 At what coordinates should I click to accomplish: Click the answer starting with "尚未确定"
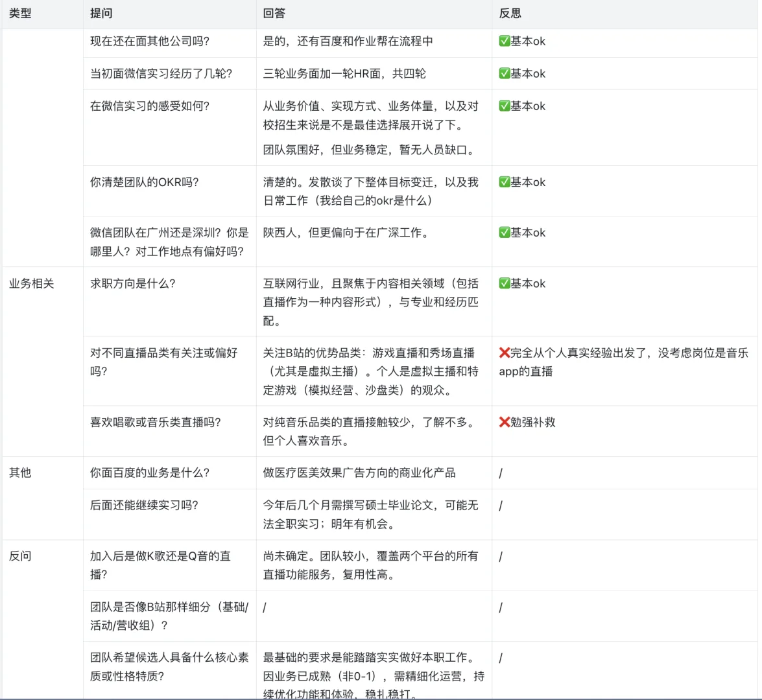point(370,565)
